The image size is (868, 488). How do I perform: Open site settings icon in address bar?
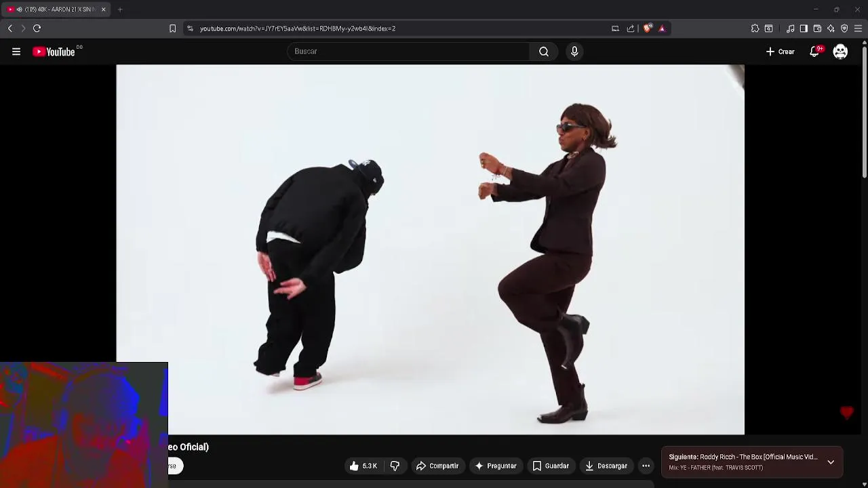point(190,28)
